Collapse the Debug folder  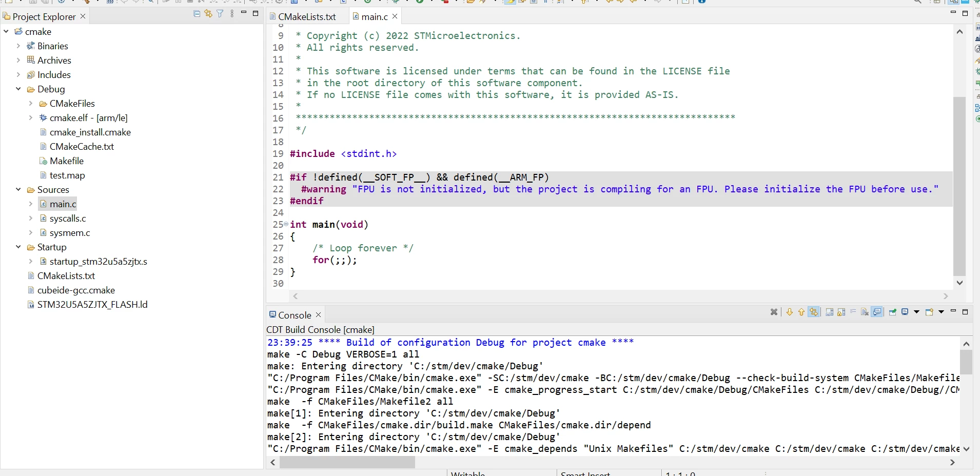tap(18, 89)
